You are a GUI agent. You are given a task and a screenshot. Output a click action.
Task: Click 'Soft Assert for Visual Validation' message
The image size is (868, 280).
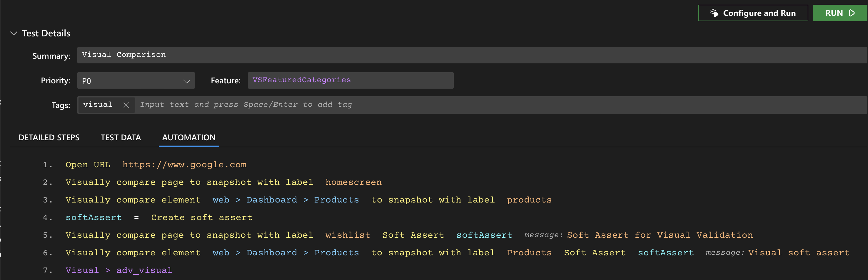tap(660, 235)
